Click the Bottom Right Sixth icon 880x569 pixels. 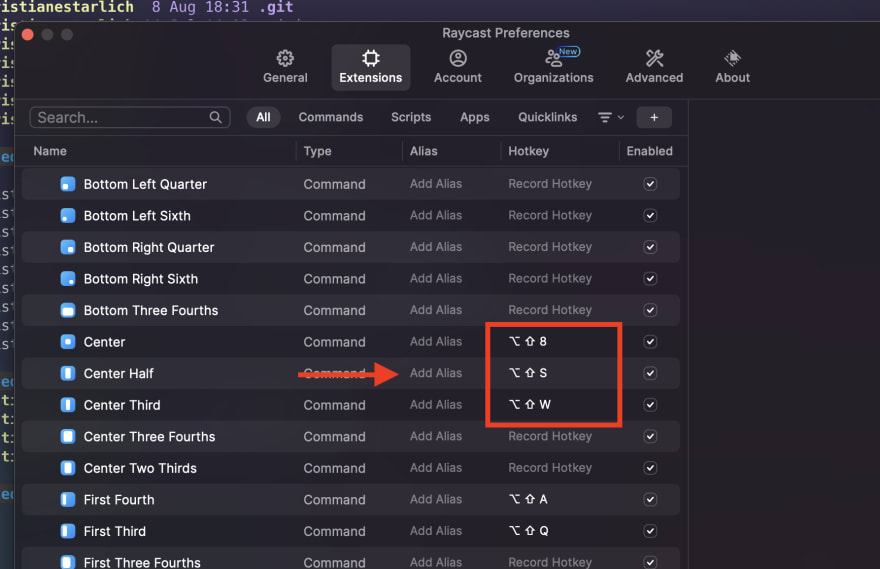point(68,278)
